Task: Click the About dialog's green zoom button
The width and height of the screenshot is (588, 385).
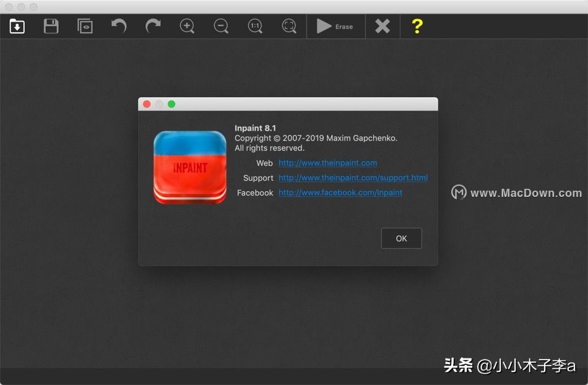Action: point(171,104)
